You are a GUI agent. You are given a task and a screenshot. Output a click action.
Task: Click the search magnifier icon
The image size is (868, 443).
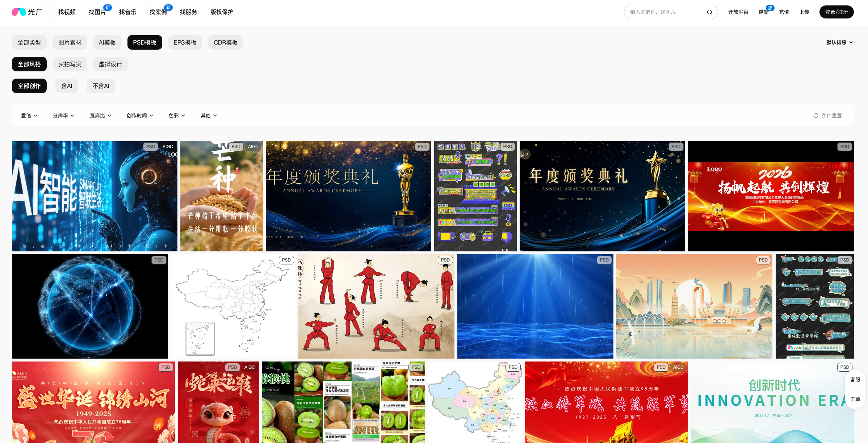[709, 12]
